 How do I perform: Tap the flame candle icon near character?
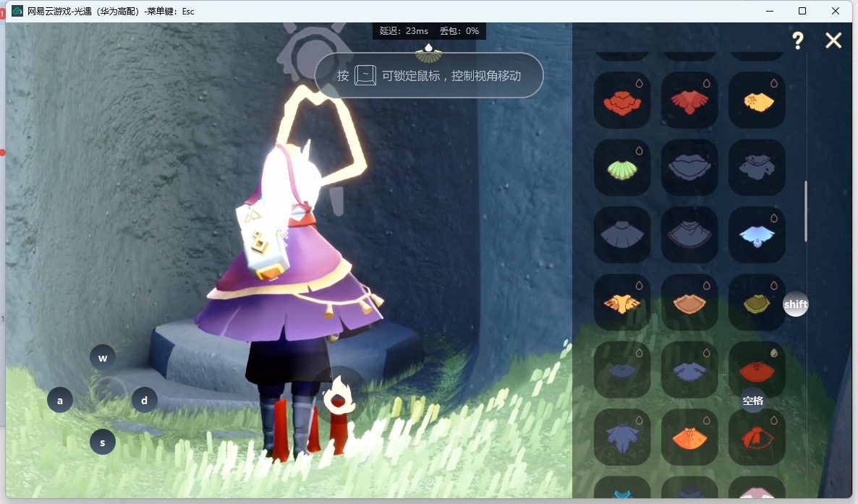[339, 398]
